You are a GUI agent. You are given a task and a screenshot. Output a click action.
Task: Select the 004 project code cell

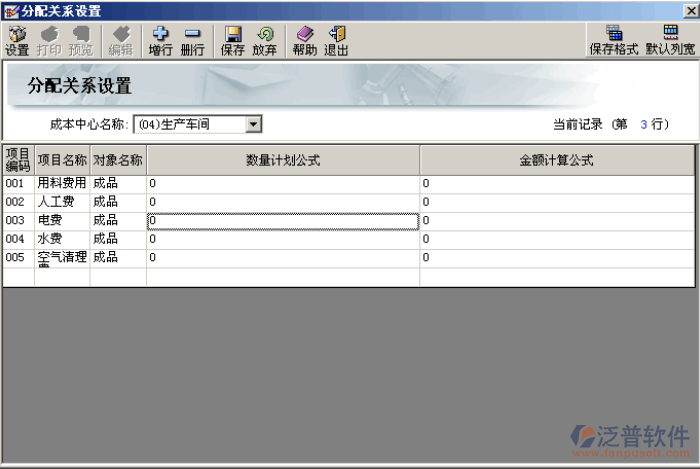[x=19, y=240]
